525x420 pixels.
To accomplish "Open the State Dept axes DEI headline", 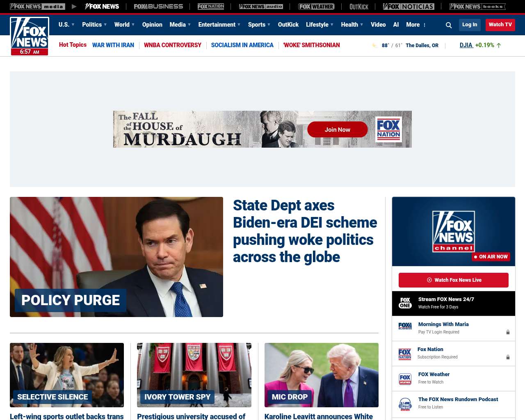I will pyautogui.click(x=305, y=231).
